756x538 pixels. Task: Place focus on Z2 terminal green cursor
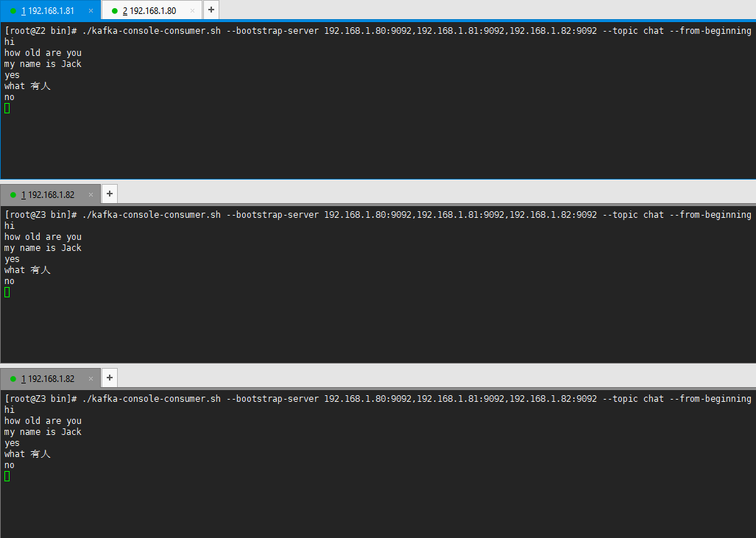point(7,108)
